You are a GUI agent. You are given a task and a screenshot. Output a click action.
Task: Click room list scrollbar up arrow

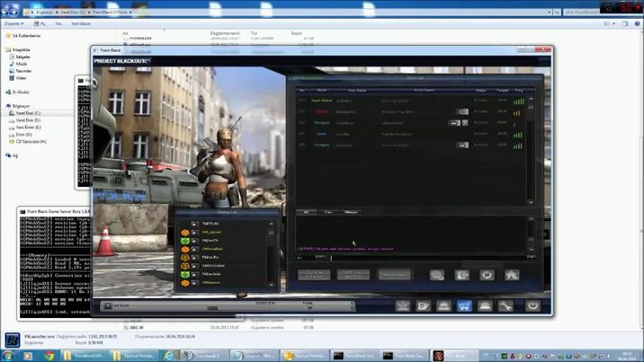531,99
